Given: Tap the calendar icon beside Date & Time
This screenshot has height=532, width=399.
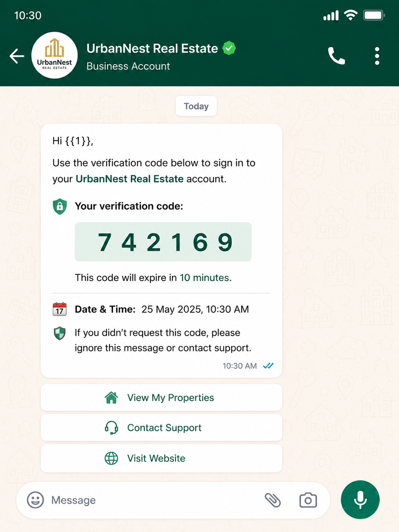Looking at the screenshot, I should 60,309.
